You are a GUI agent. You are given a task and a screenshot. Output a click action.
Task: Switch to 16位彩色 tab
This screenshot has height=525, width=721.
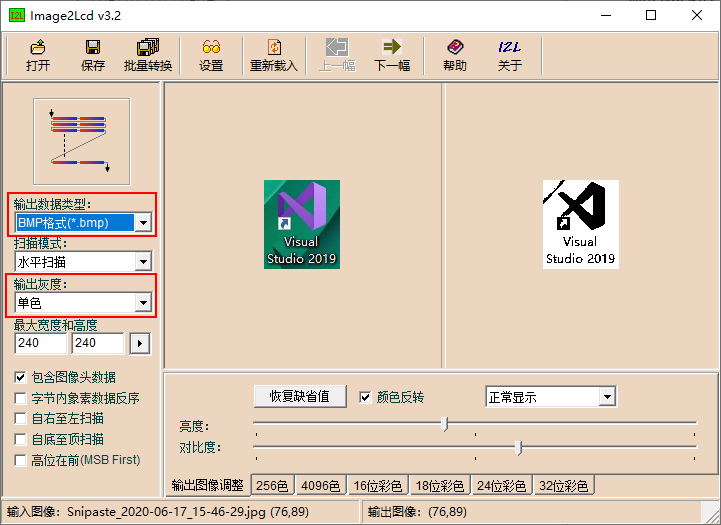point(378,485)
